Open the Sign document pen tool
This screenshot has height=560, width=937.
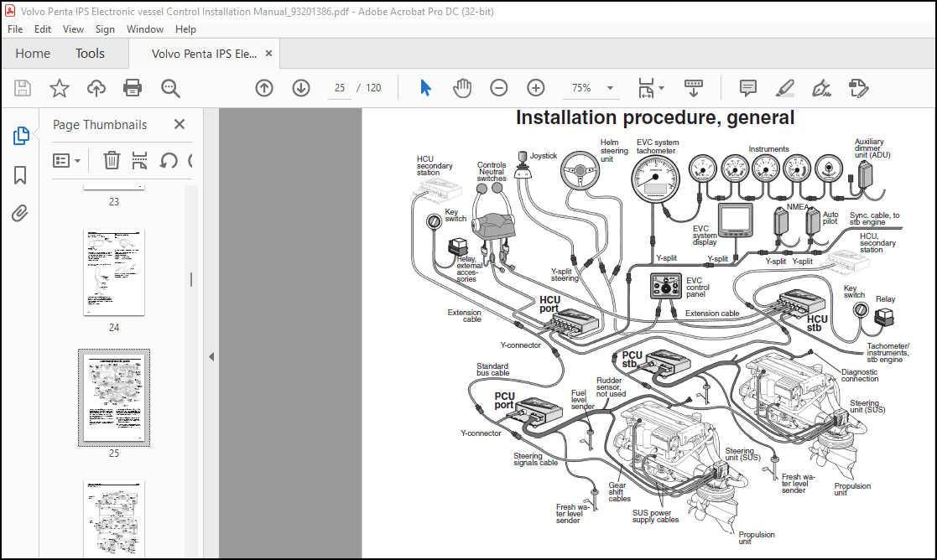tap(821, 88)
